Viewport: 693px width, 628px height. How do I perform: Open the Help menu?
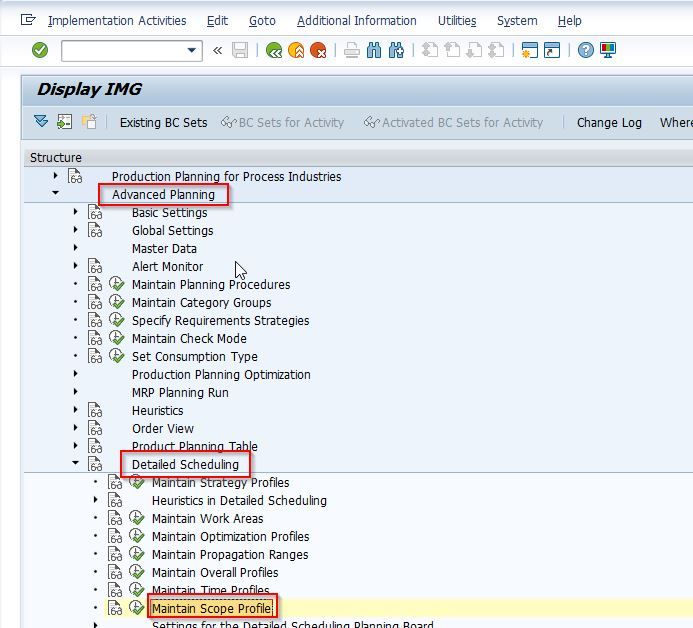[x=569, y=20]
